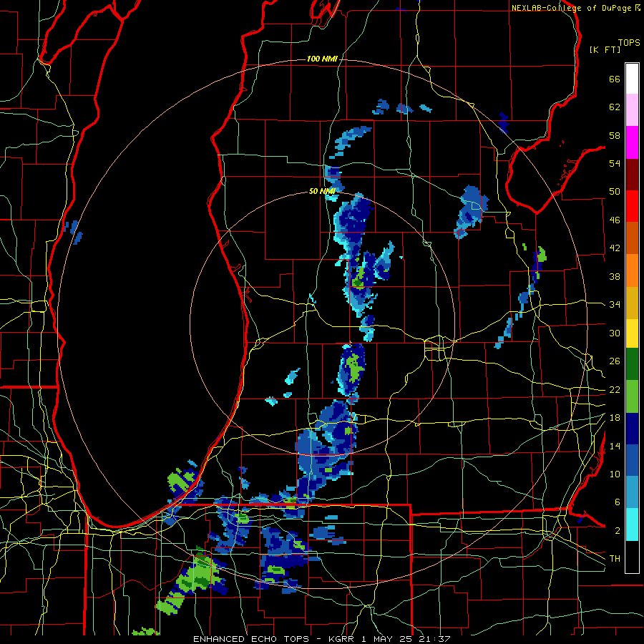Click the TH threshold legend label
The image size is (644, 644).
pos(615,558)
